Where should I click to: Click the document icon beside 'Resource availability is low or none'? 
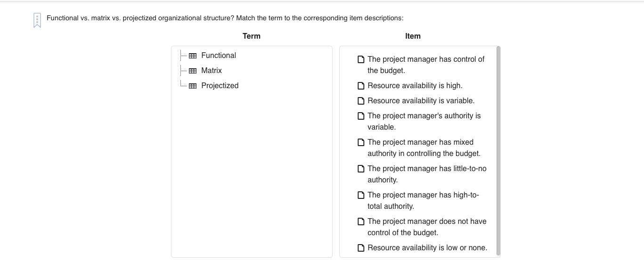click(x=361, y=247)
